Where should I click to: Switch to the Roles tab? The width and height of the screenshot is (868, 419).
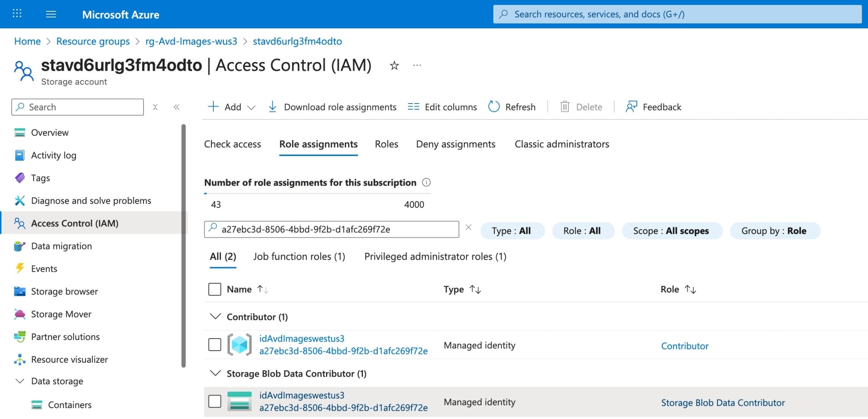point(386,144)
